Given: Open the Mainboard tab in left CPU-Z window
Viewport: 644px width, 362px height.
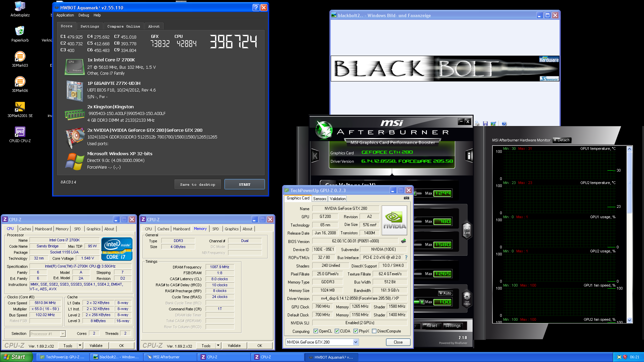Looking at the screenshot, I should [x=43, y=229].
